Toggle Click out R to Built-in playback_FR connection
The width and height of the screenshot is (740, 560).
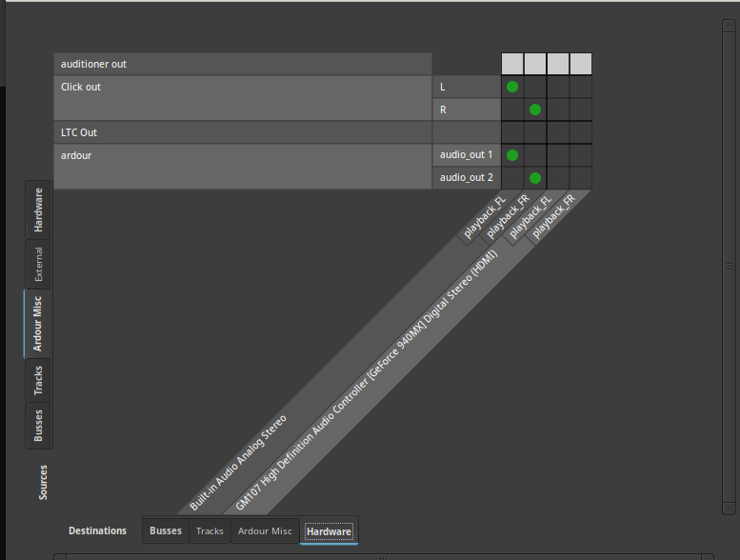coord(535,110)
